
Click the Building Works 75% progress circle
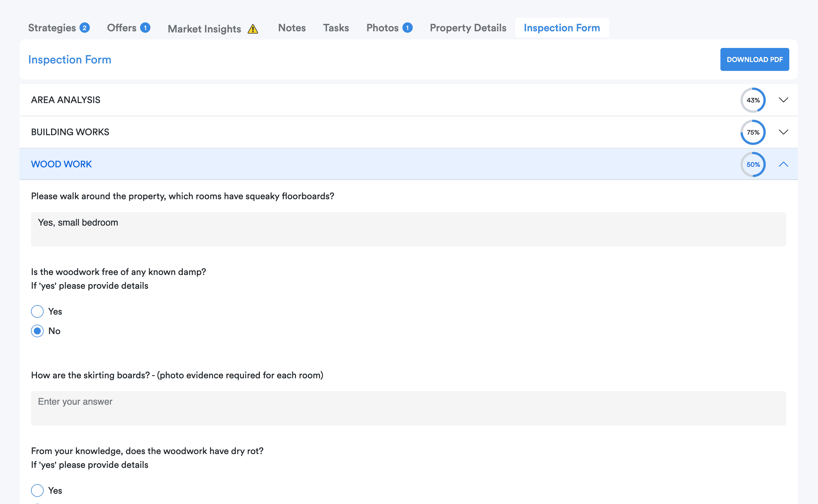pyautogui.click(x=753, y=132)
